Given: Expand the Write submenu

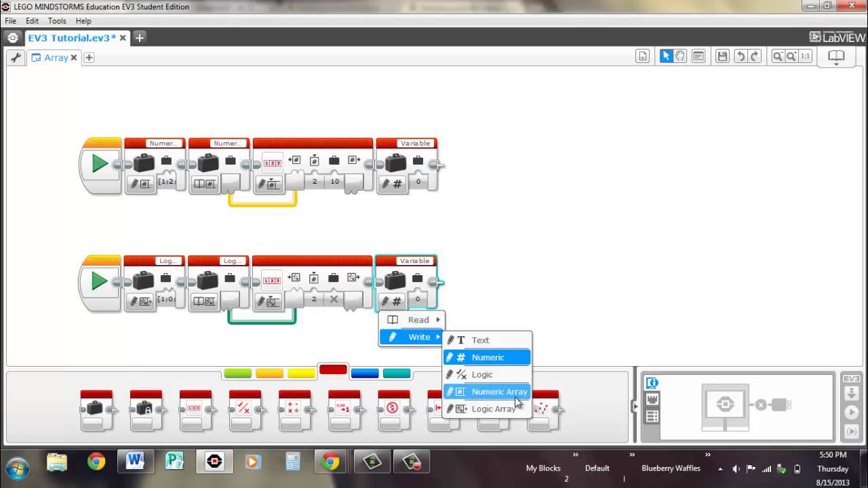Looking at the screenshot, I should point(412,337).
